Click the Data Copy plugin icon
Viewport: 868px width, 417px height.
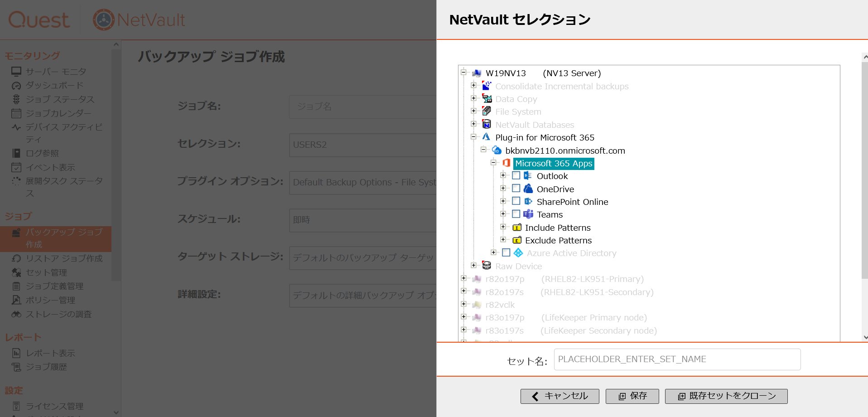pyautogui.click(x=487, y=98)
